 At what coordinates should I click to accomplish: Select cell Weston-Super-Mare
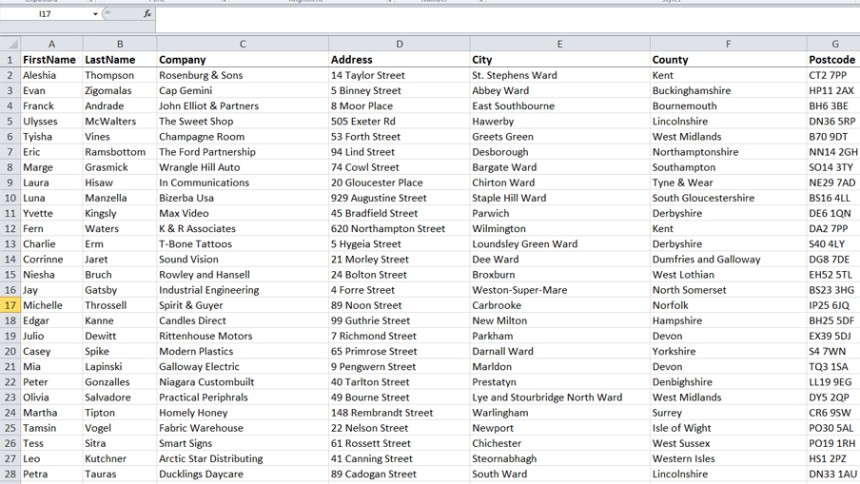[560, 290]
